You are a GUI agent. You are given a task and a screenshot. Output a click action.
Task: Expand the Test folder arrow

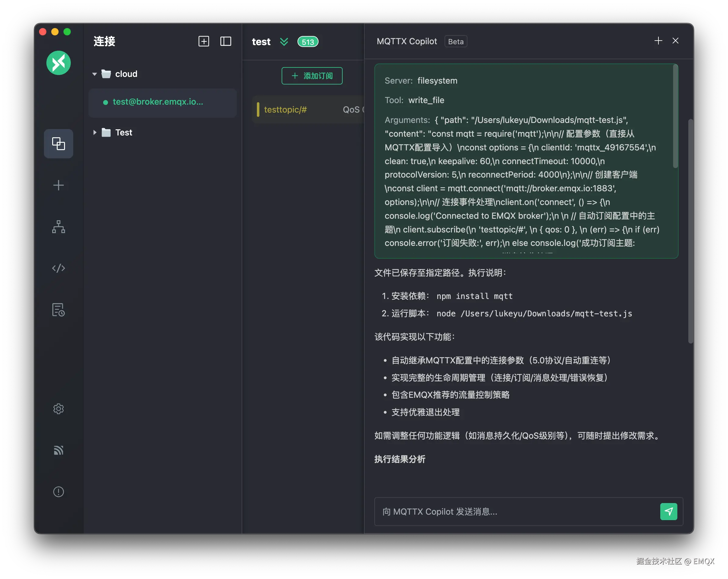click(95, 133)
